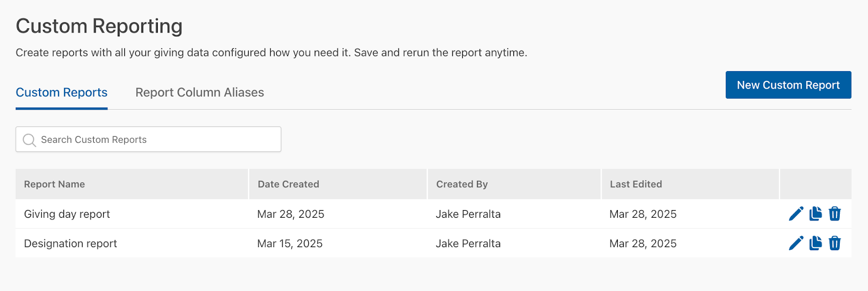This screenshot has width=868, height=291.
Task: Delete the Designation report via trash icon
Action: tap(835, 243)
